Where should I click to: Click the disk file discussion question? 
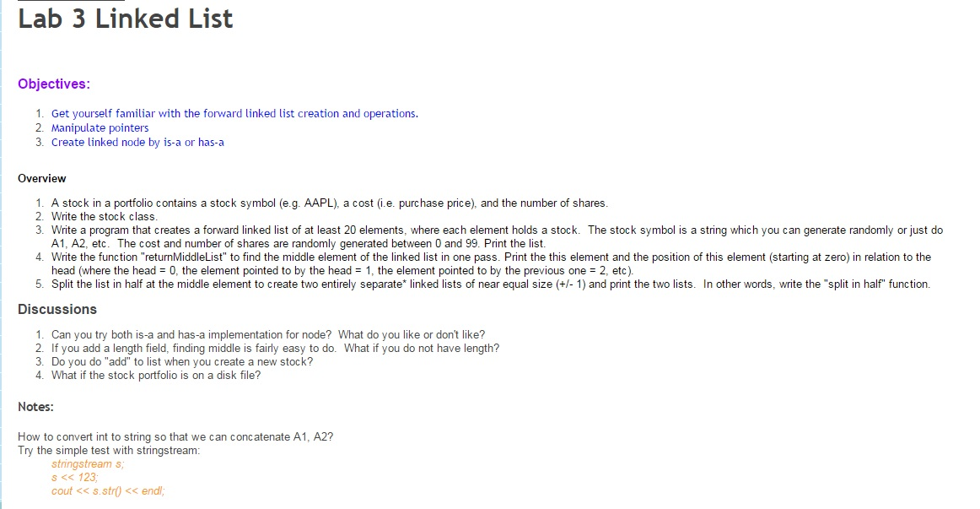click(156, 375)
